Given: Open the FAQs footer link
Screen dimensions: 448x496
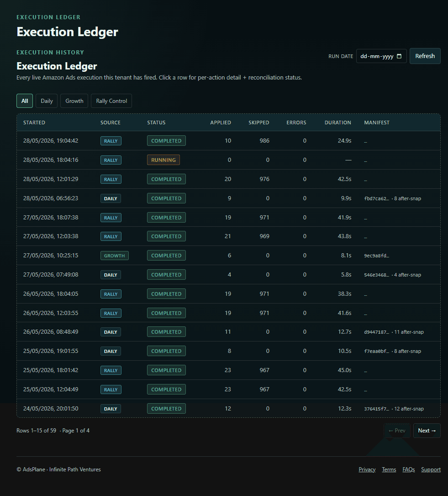Looking at the screenshot, I should (x=409, y=469).
